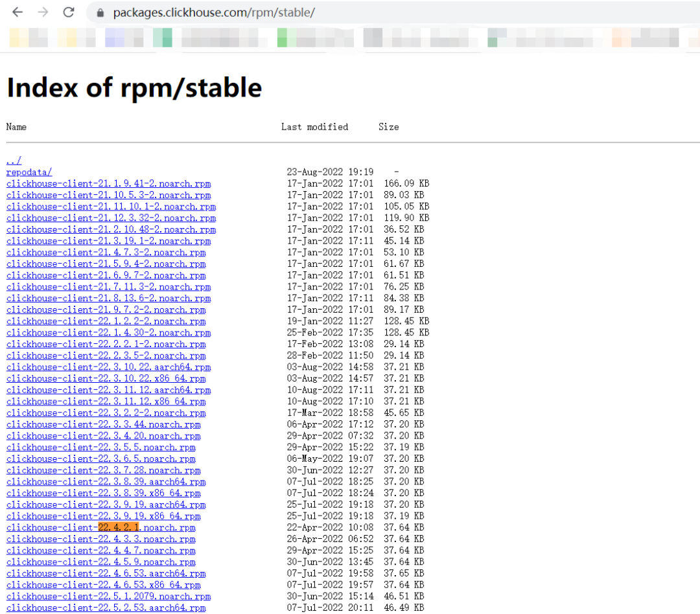The image size is (700, 614).
Task: Download clickhouse-client-21.2.10.48-2.noarch.rpm
Action: tap(111, 229)
